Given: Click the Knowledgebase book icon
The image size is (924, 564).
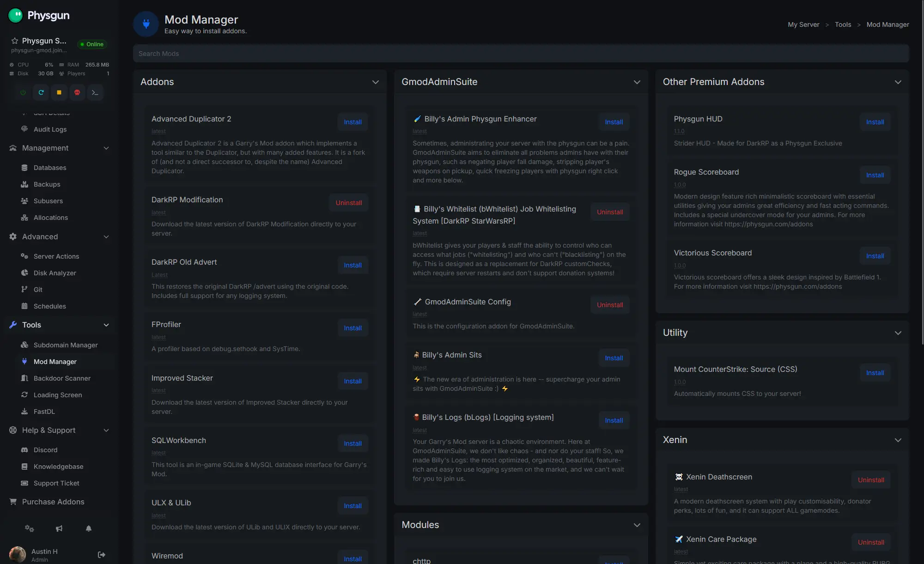Looking at the screenshot, I should point(24,467).
